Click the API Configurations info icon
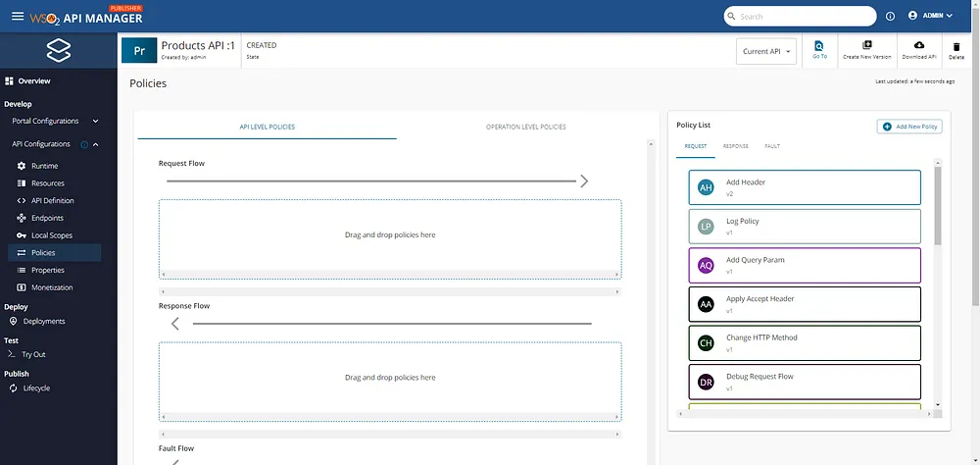980x465 pixels. (x=84, y=144)
